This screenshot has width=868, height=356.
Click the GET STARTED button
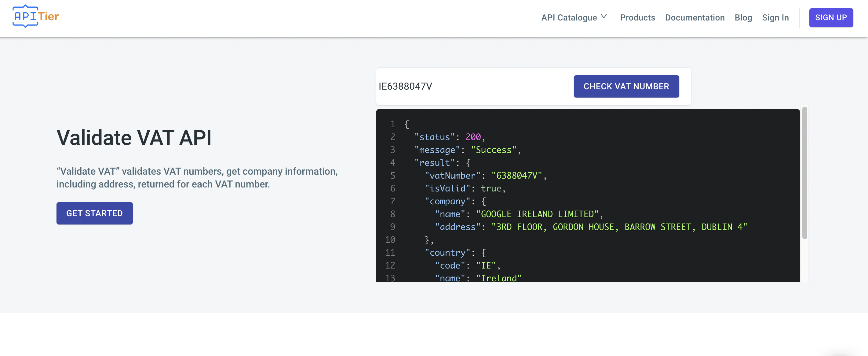[x=94, y=213]
